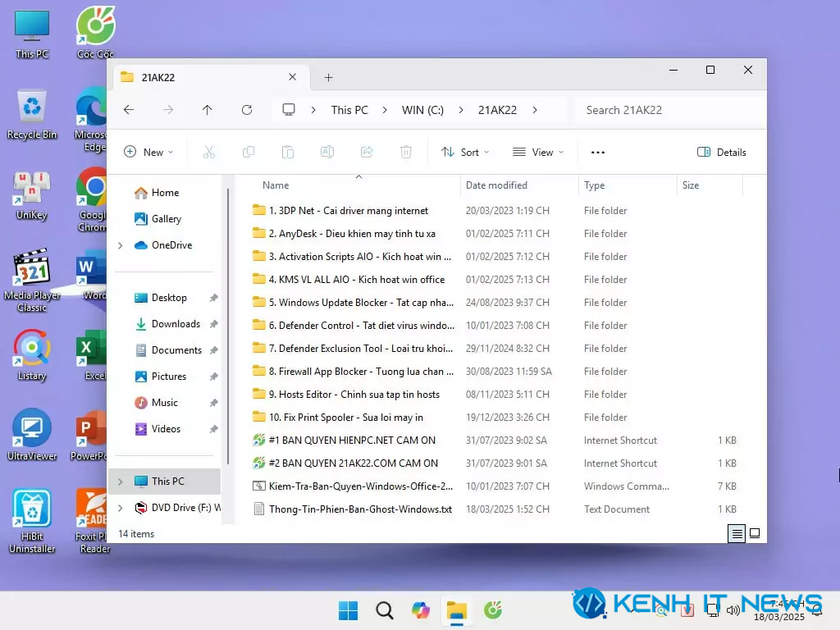This screenshot has width=840, height=630.
Task: Sort by Date modified column header
Action: point(496,185)
